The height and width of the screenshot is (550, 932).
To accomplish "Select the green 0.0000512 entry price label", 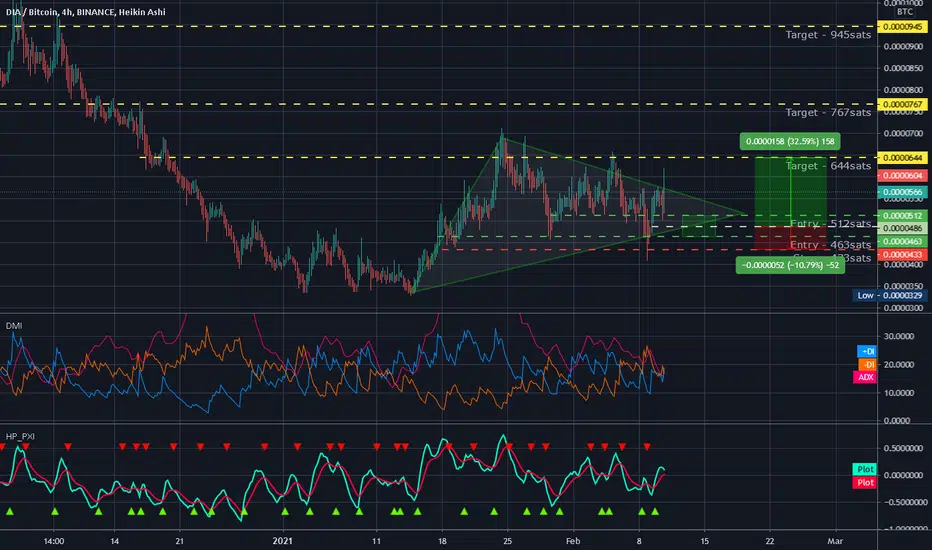I will 902,216.
